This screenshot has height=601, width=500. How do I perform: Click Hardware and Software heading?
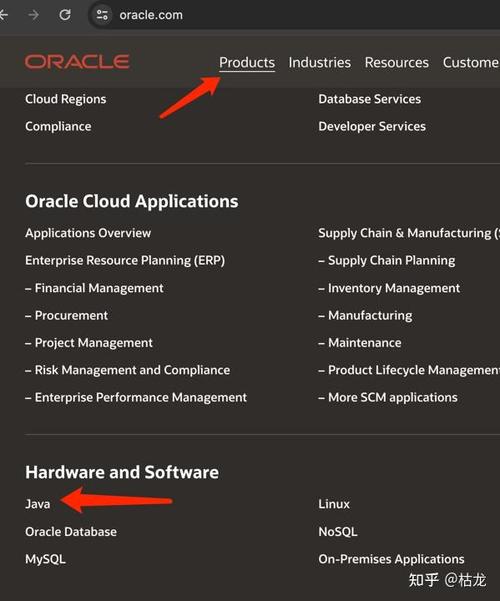click(x=122, y=472)
